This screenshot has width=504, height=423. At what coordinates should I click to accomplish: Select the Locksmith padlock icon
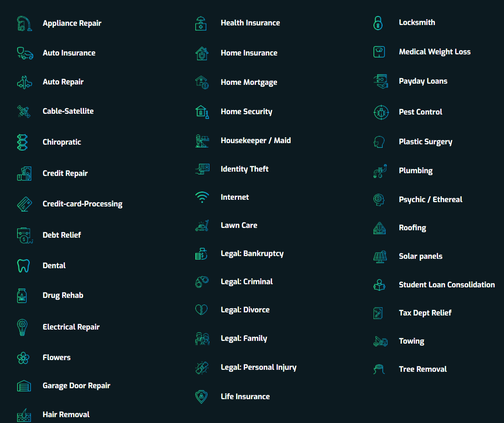pos(378,23)
